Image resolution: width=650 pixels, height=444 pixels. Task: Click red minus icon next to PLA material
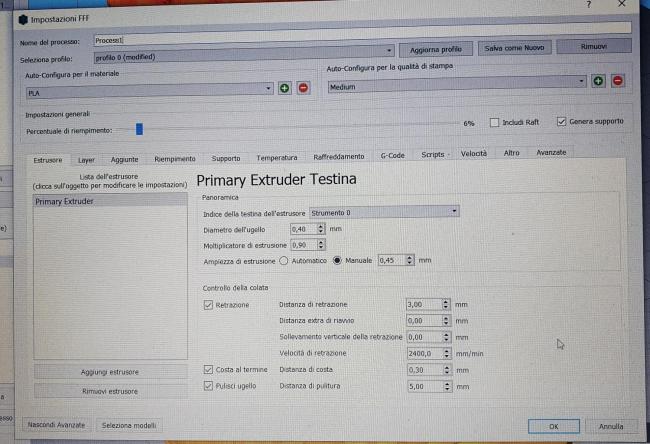pyautogui.click(x=302, y=89)
